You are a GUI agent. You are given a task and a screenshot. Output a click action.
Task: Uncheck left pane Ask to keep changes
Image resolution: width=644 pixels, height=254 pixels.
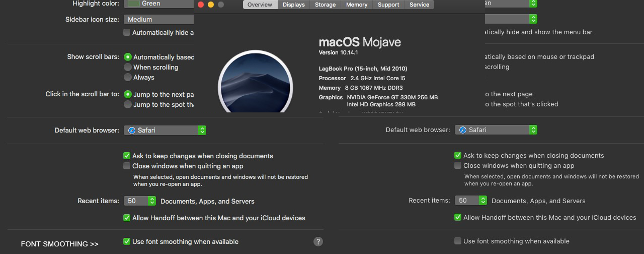(127, 156)
